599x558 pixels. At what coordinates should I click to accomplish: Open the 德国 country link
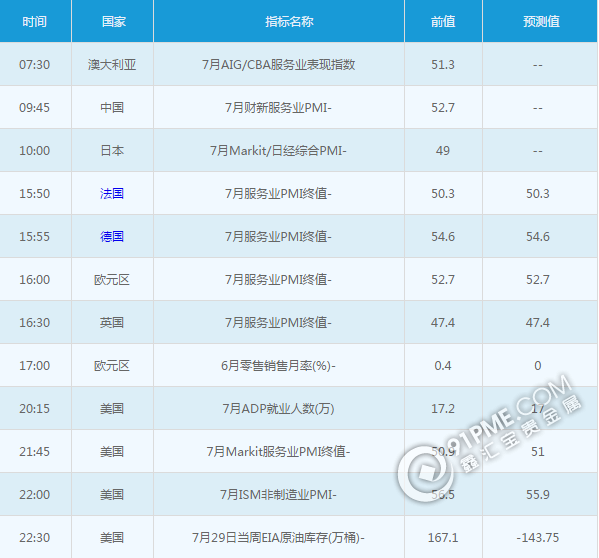(x=112, y=237)
